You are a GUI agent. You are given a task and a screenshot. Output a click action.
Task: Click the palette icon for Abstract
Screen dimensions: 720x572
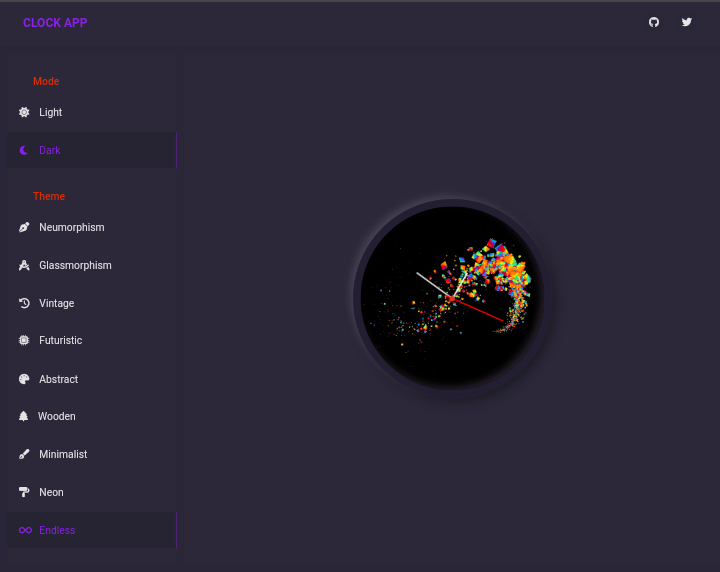(24, 379)
